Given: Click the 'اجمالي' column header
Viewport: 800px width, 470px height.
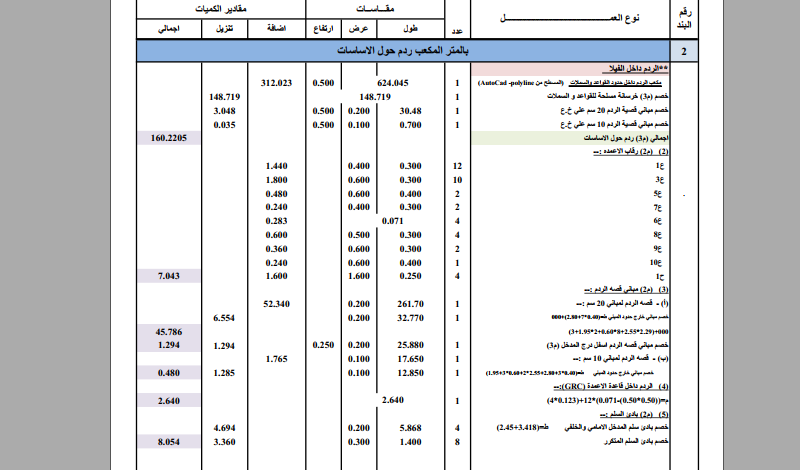Looking at the screenshot, I should tap(169, 29).
